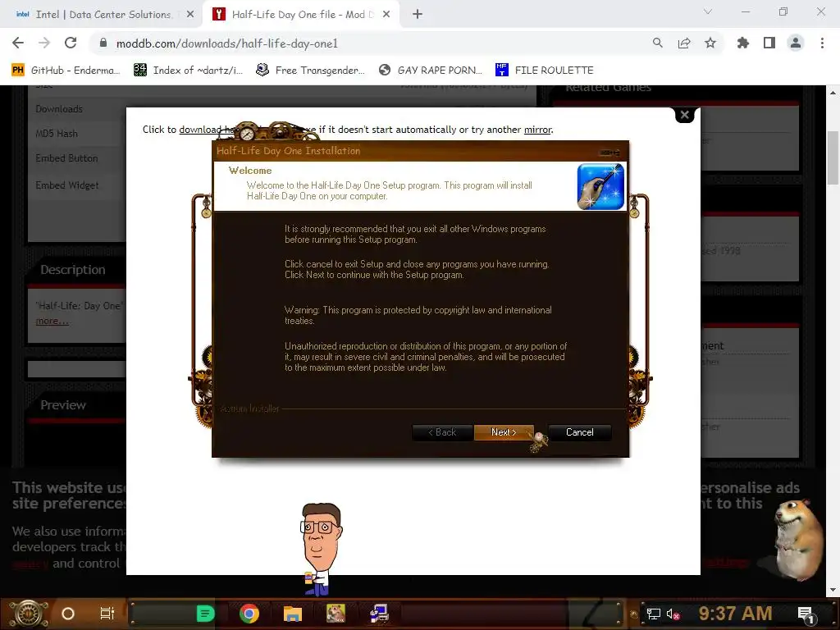The height and width of the screenshot is (630, 840).
Task: Open Chrome extensions puzzle menu
Action: 742,43
